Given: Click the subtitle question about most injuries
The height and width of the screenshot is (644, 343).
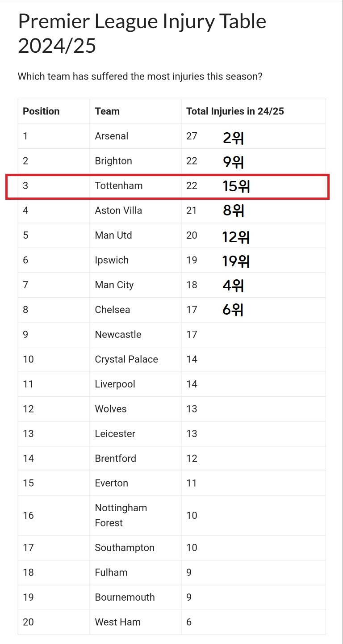Looking at the screenshot, I should click(x=140, y=76).
